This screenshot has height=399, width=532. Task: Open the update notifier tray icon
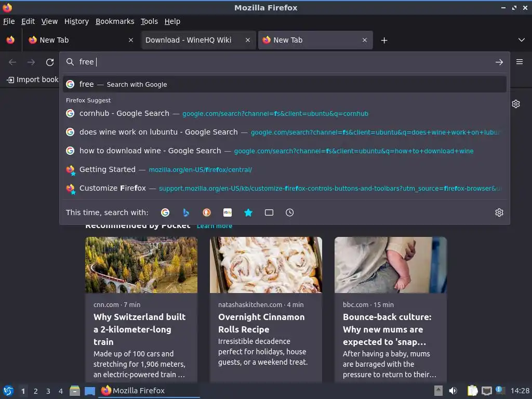pyautogui.click(x=500, y=390)
